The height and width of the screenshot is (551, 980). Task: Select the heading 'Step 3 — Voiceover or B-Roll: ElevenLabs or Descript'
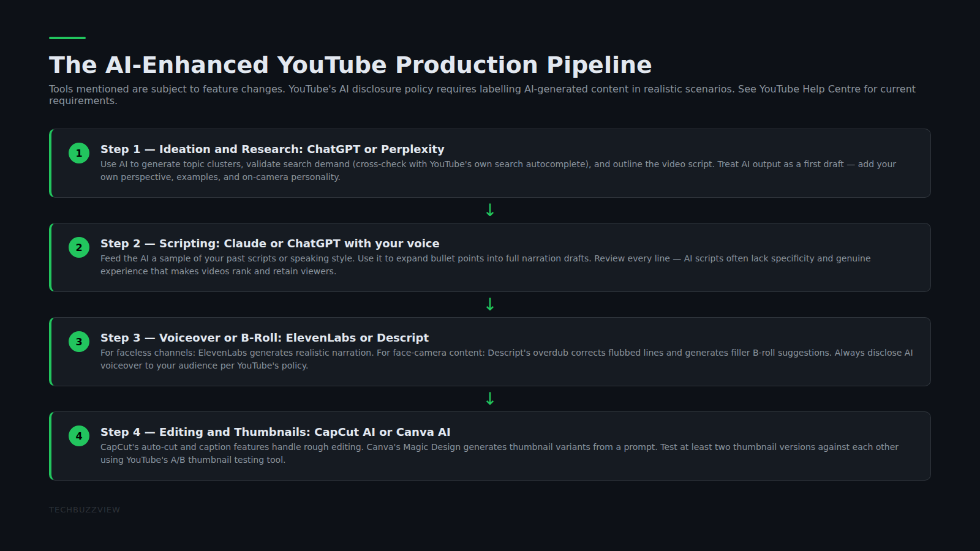point(265,338)
